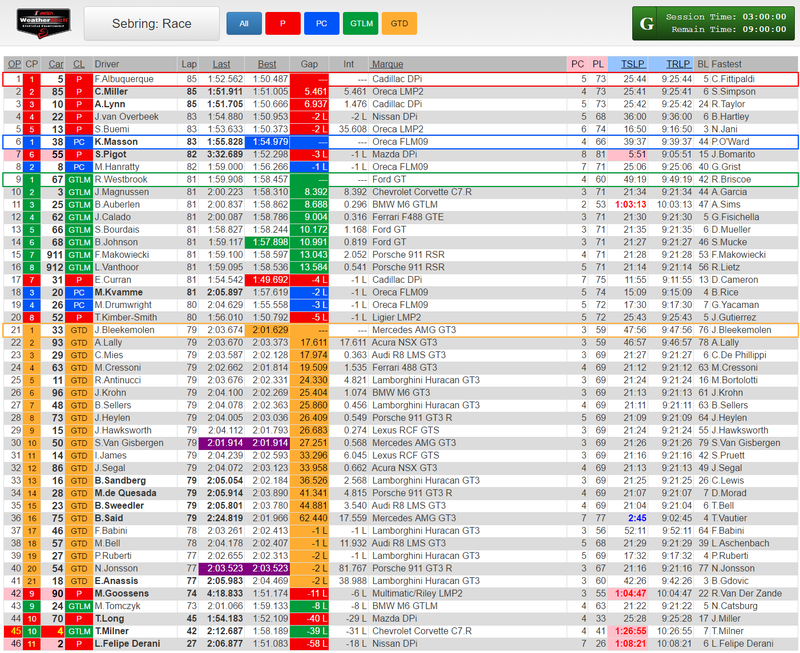The width and height of the screenshot is (800, 653).
Task: Select driver S.Van Gisbergen in the Driver column
Action: [x=129, y=443]
